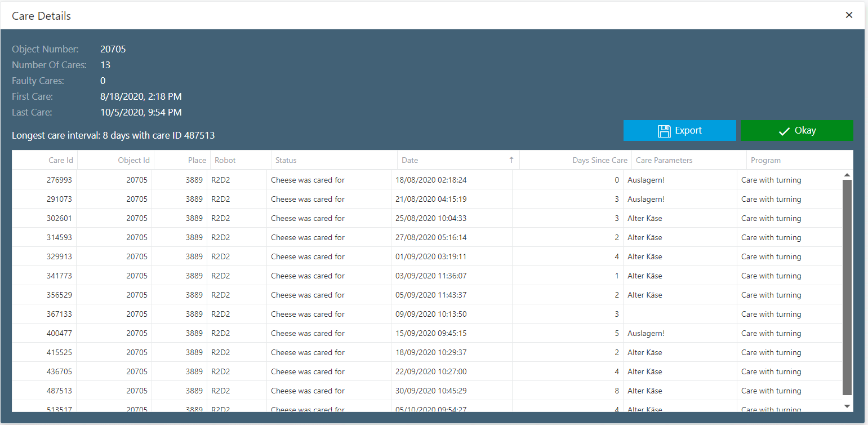
Task: Select the row dated 01/09/2020 03:19:11
Action: click(x=431, y=256)
